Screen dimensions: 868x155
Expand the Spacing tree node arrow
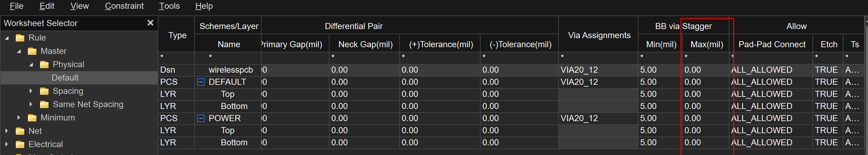(x=31, y=91)
